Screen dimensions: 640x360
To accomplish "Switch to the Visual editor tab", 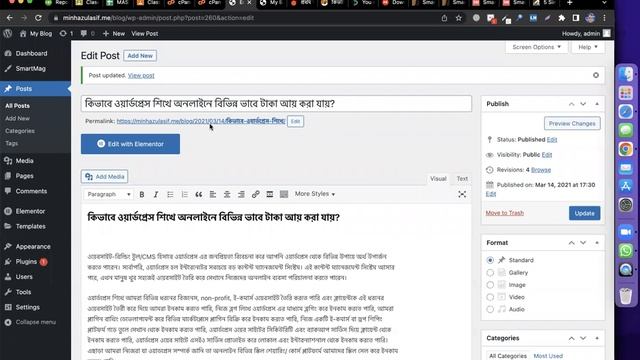I will (x=438, y=178).
